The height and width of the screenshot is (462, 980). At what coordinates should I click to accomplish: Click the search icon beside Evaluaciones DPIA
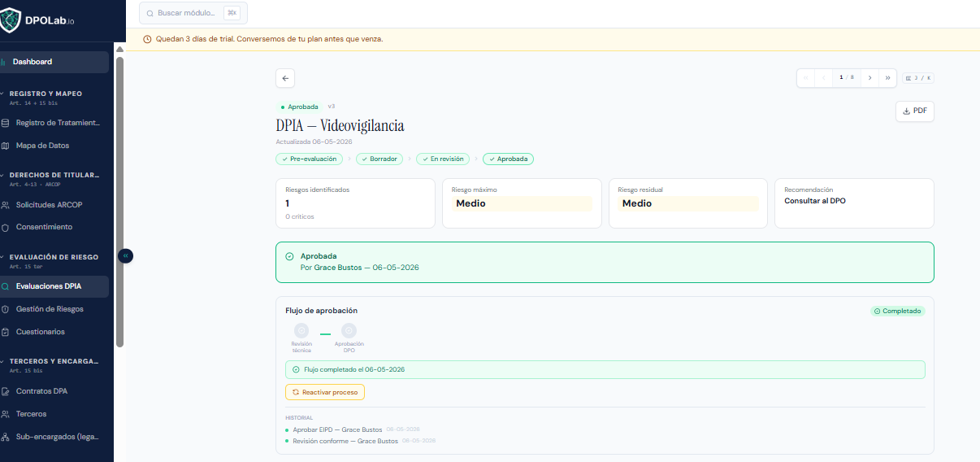tap(6, 286)
